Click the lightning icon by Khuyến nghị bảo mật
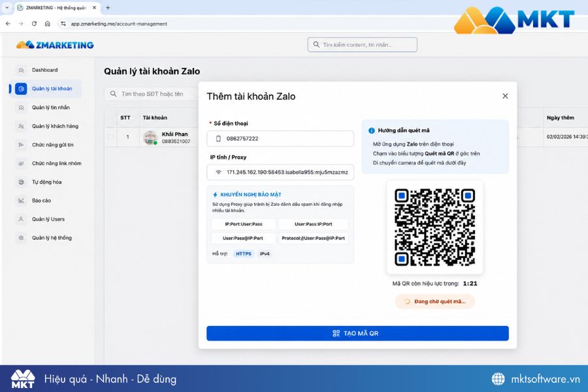The height and width of the screenshot is (392, 588). tap(215, 195)
